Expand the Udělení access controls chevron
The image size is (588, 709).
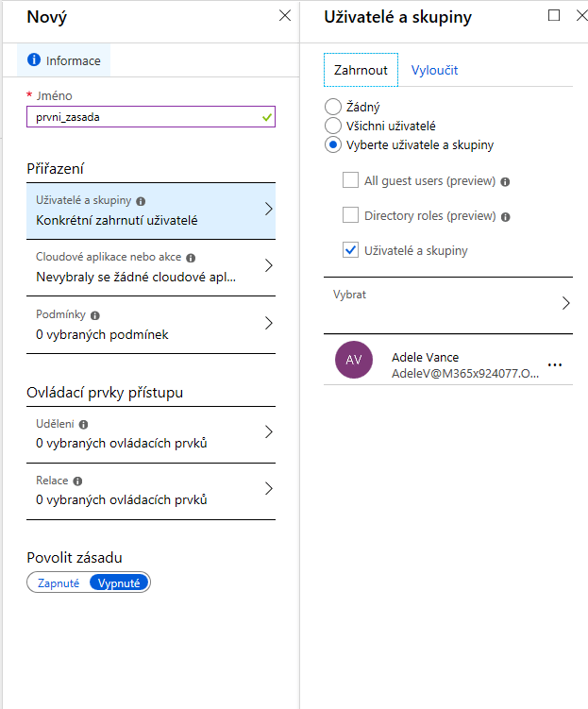tap(268, 432)
